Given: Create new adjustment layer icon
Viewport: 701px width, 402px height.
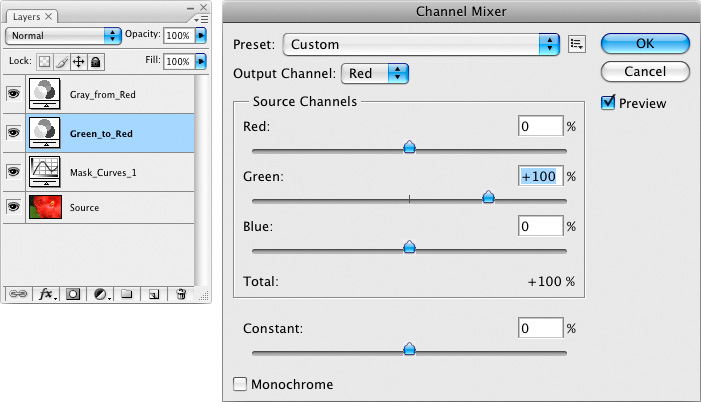Looking at the screenshot, I should point(100,295).
